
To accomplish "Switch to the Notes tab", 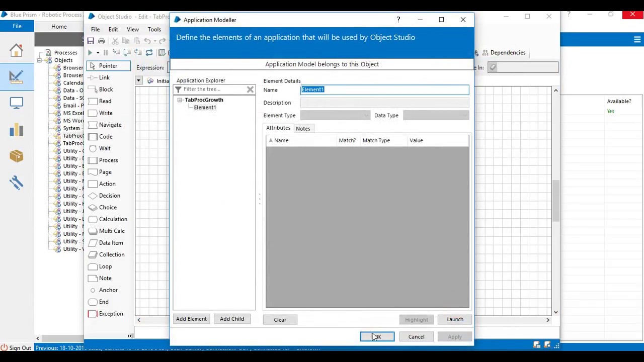I will click(x=303, y=128).
